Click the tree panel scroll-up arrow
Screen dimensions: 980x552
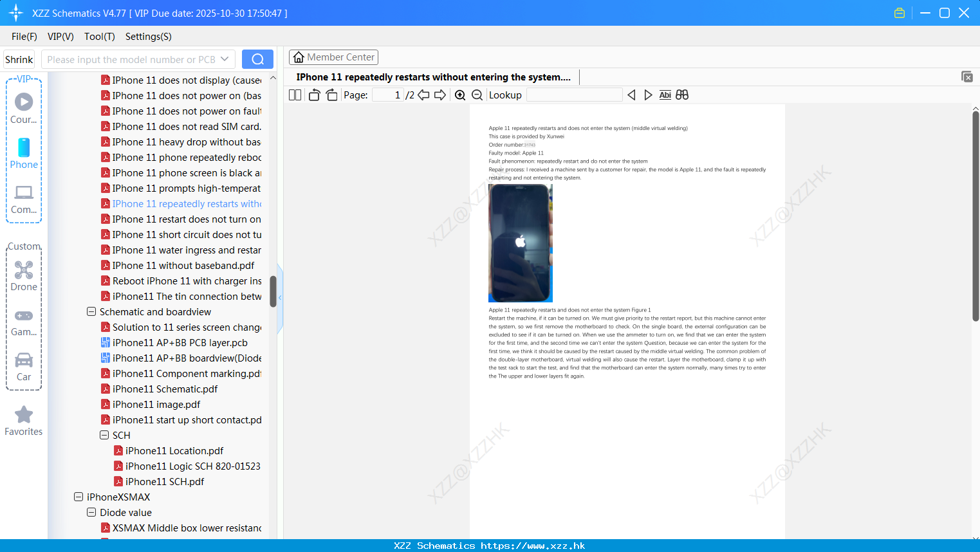point(273,78)
